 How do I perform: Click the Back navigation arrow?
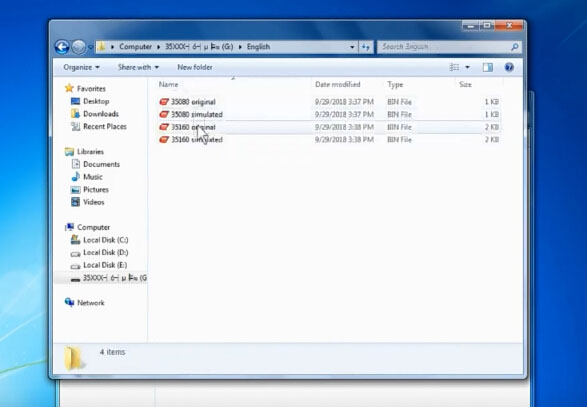[x=62, y=47]
